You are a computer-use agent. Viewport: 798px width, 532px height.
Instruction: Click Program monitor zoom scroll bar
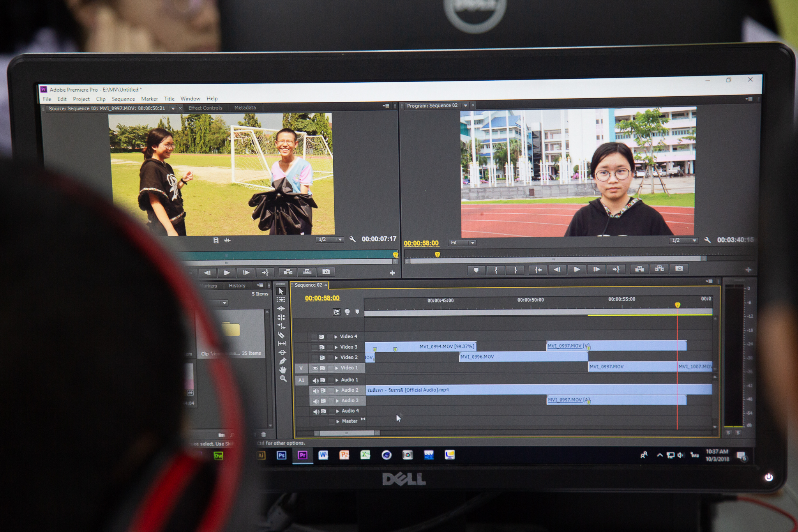click(556, 259)
